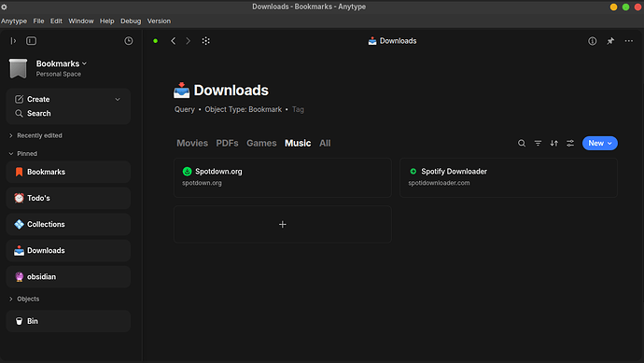Click the app gear icon in the title bar
The image size is (644, 363).
click(4, 7)
